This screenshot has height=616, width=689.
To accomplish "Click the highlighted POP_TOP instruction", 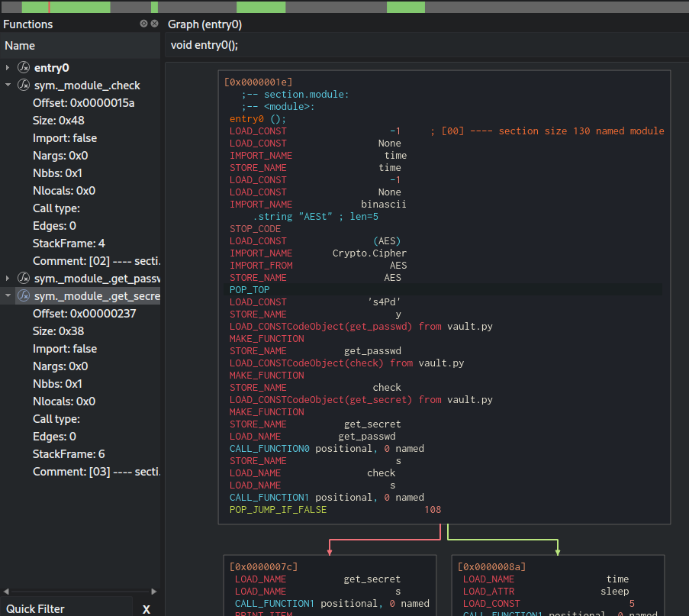I will click(x=250, y=290).
